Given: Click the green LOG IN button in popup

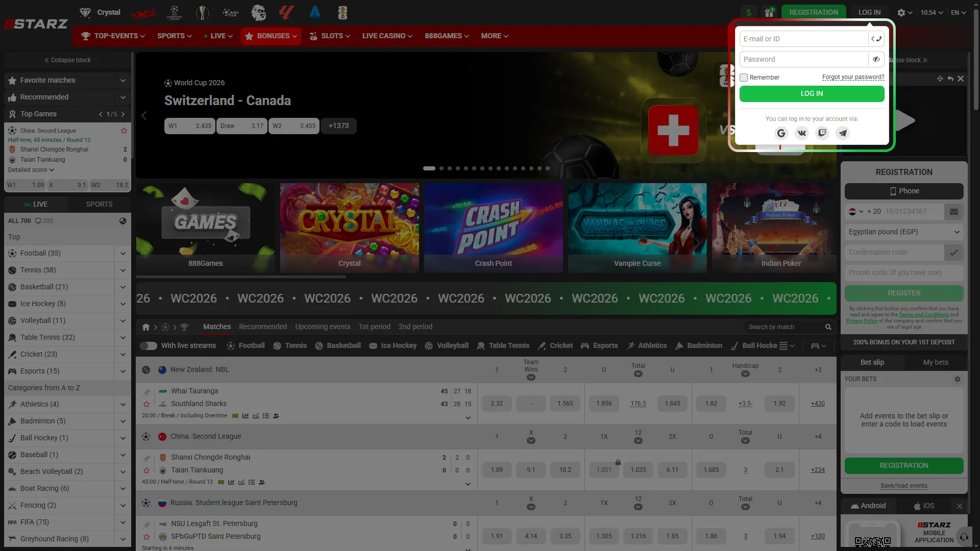Looking at the screenshot, I should tap(812, 94).
